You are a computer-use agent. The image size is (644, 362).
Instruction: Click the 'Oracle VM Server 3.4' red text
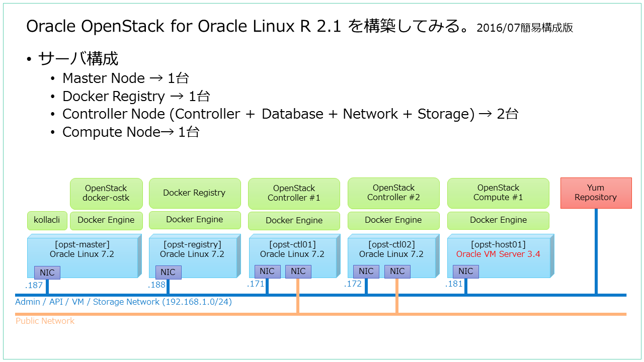point(498,254)
